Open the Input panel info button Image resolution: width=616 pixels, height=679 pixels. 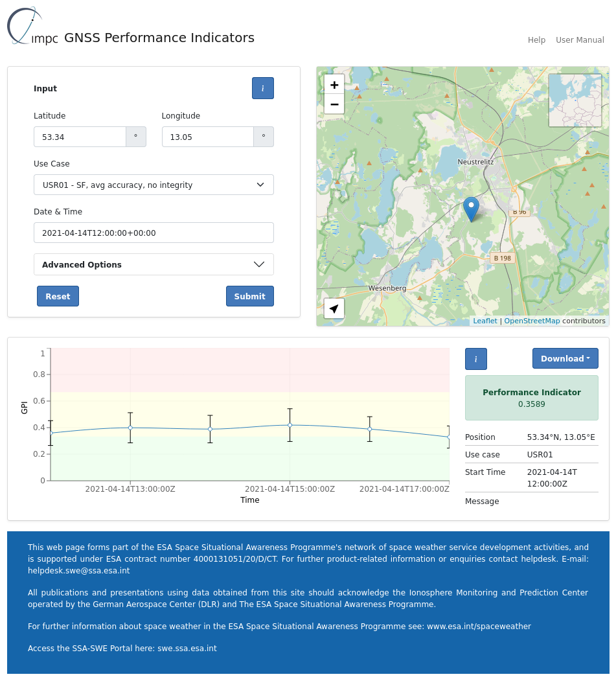pyautogui.click(x=262, y=88)
